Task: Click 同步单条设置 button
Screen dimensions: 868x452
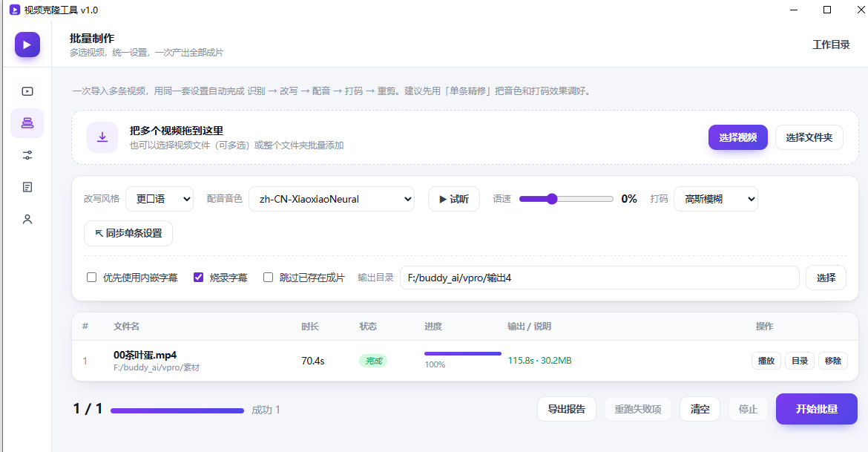Action: pos(128,233)
